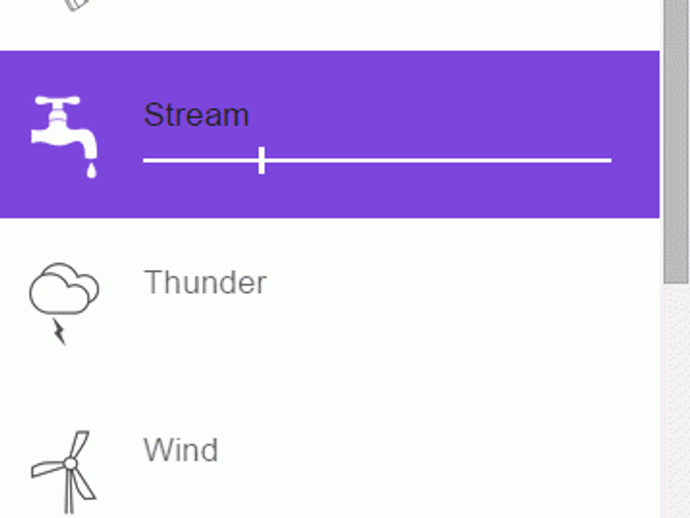Click the Wind turbine icon
Image resolution: width=690 pixels, height=518 pixels.
(x=66, y=468)
